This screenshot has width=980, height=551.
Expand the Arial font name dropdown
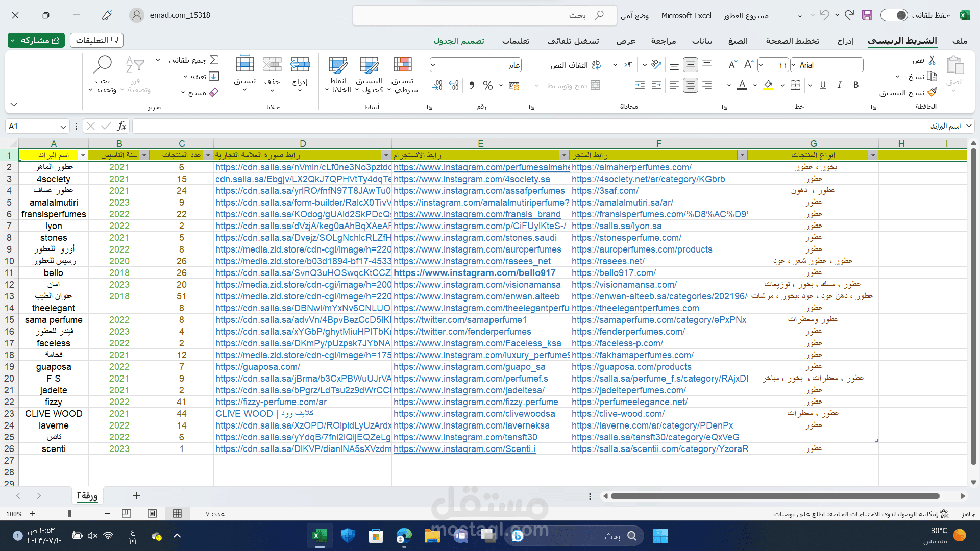794,65
